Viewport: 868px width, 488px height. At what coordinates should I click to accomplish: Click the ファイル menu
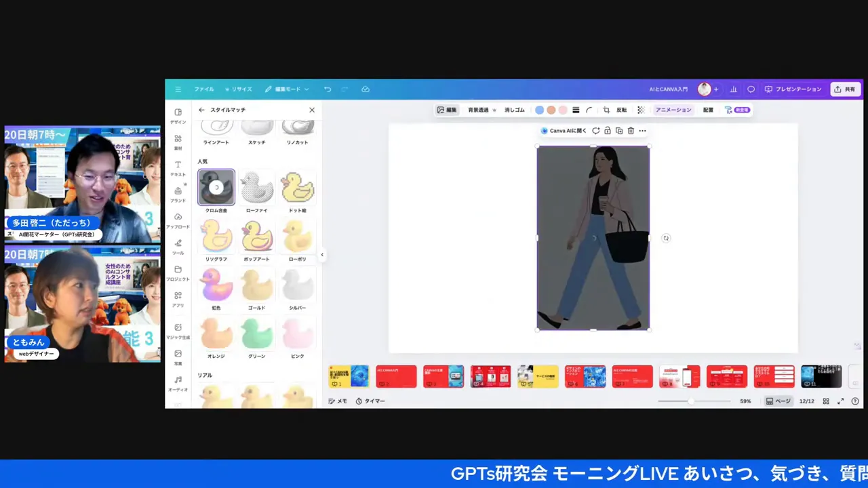coord(203,89)
